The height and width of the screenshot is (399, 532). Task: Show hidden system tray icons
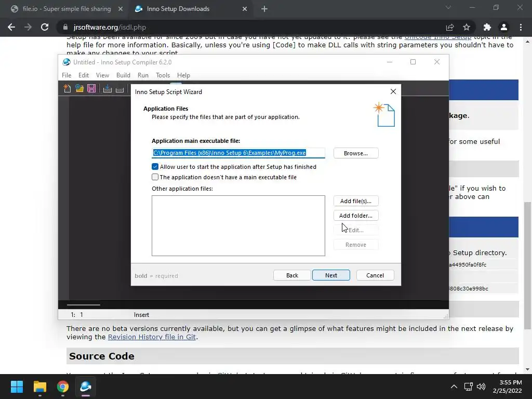(454, 387)
